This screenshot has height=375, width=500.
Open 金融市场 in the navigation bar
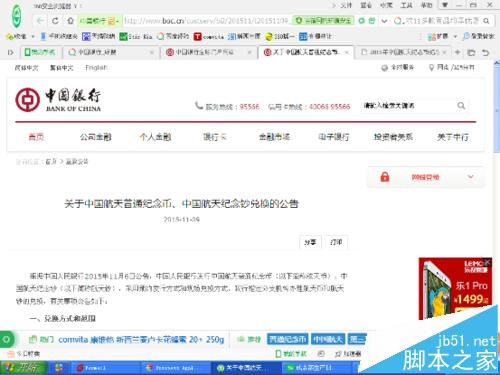click(274, 137)
